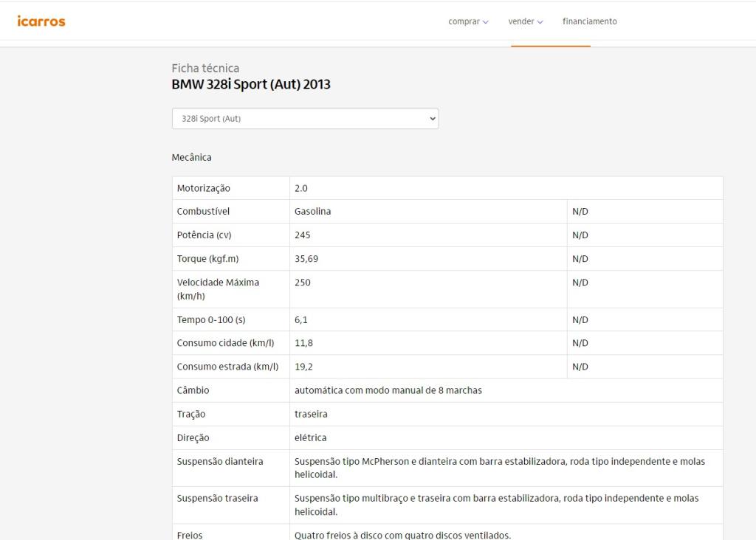Select the Consumo cidade value 11,8

(x=303, y=343)
